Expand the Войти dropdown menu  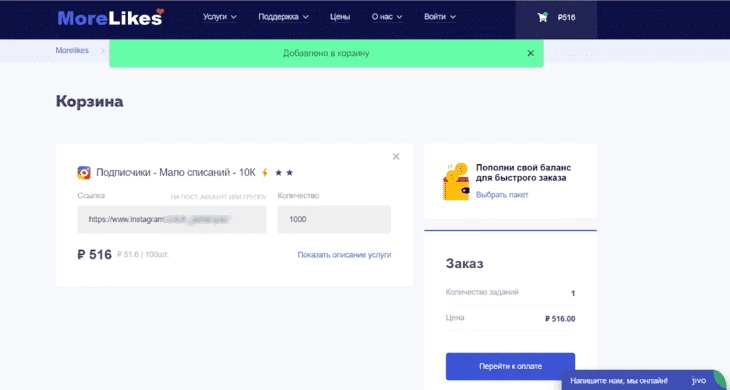[x=439, y=17]
